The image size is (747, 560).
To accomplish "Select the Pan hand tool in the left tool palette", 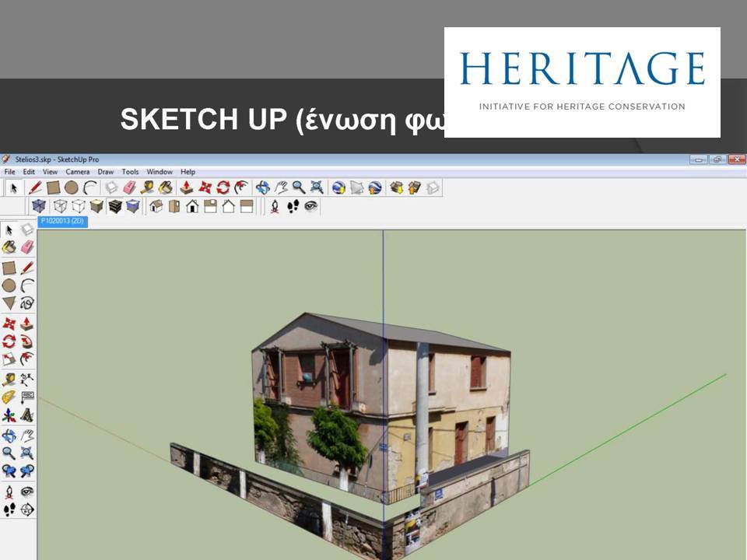I will [x=27, y=436].
